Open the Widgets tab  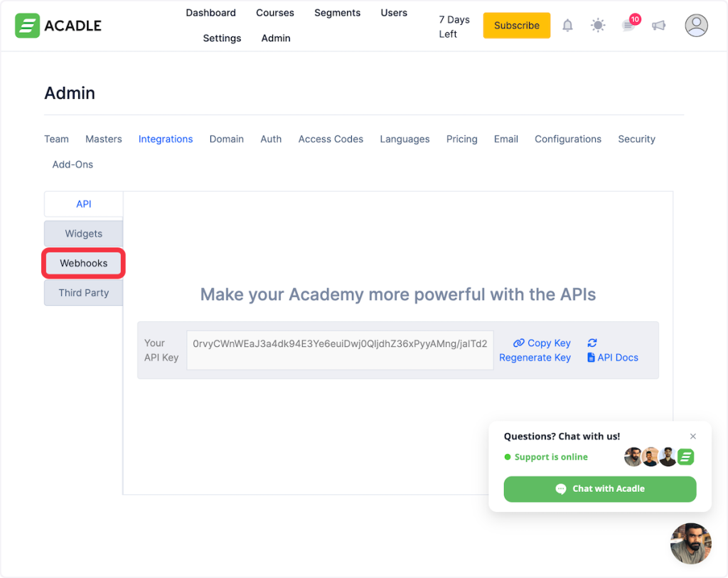84,234
